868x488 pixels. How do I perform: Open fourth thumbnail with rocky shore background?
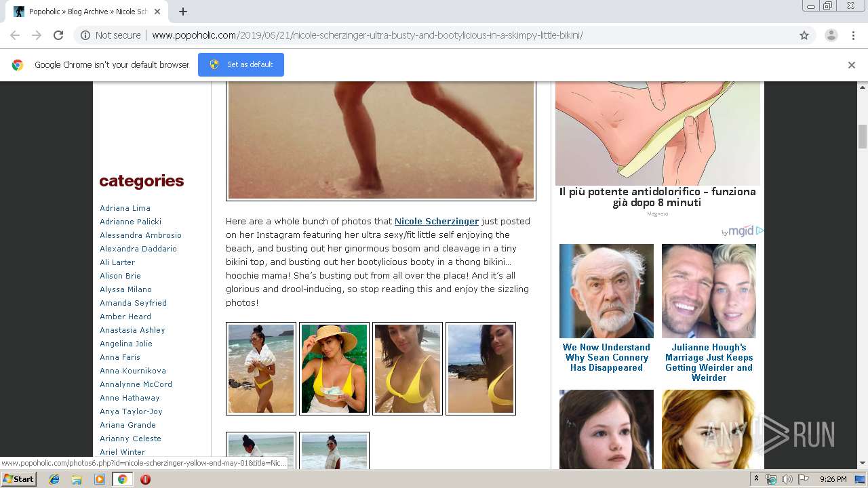tap(481, 369)
